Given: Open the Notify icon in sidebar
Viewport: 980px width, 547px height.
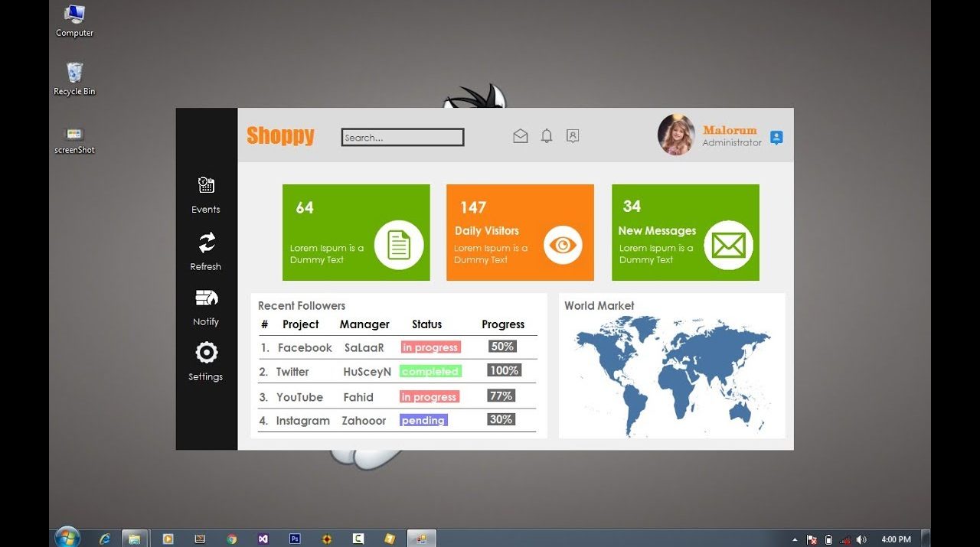Looking at the screenshot, I should click(x=206, y=298).
